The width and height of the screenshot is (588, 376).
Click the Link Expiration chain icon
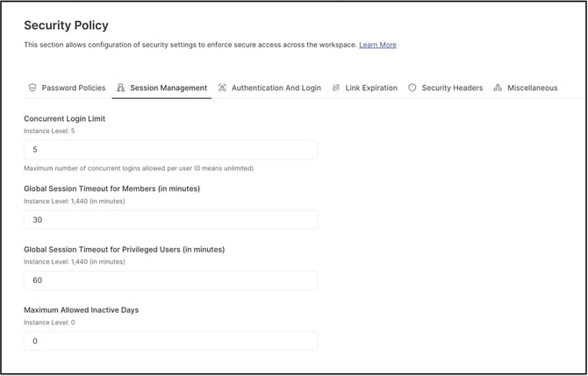coord(336,88)
